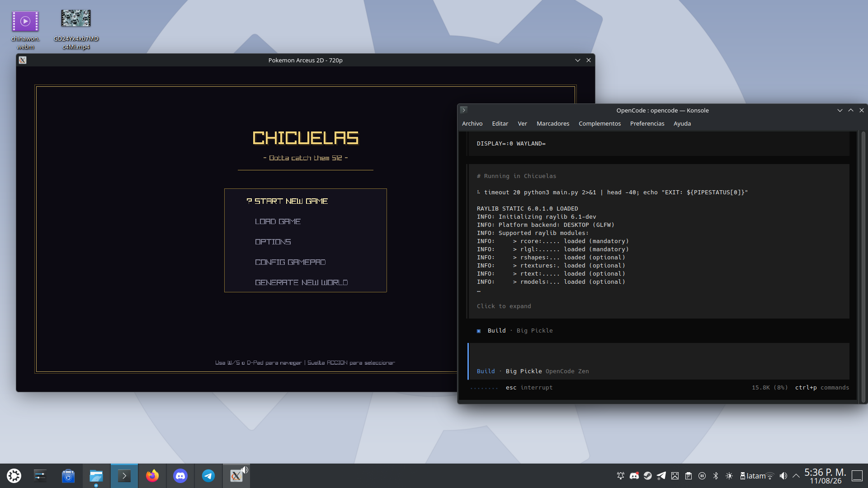Maximize the OpenCode Konsole window
868x488 pixels.
[850, 110]
